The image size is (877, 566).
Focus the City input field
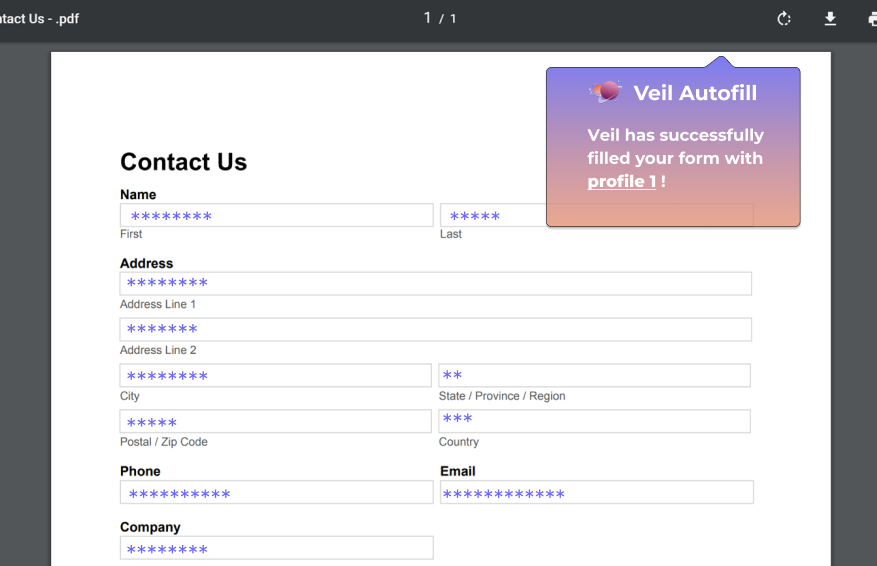pyautogui.click(x=275, y=376)
